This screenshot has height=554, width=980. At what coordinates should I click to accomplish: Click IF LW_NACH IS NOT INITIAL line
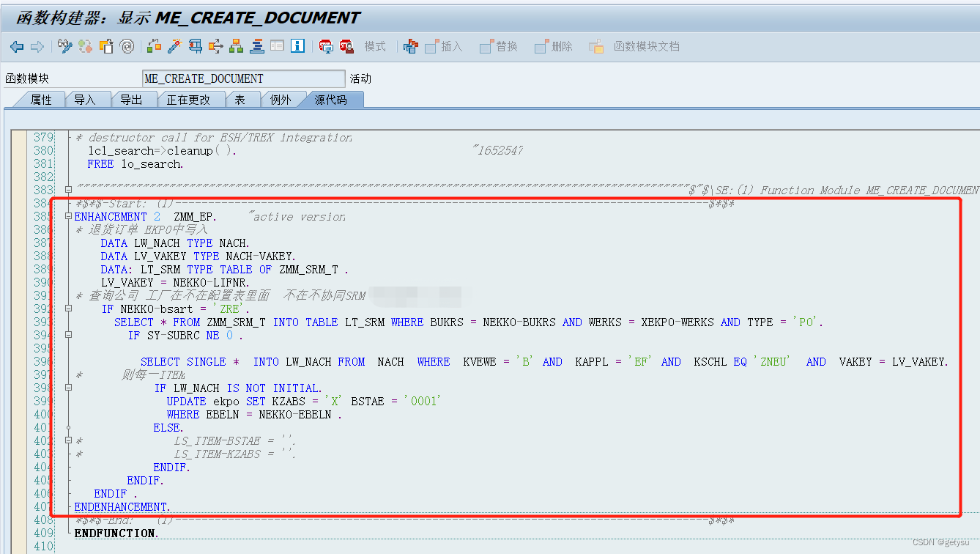coord(238,388)
